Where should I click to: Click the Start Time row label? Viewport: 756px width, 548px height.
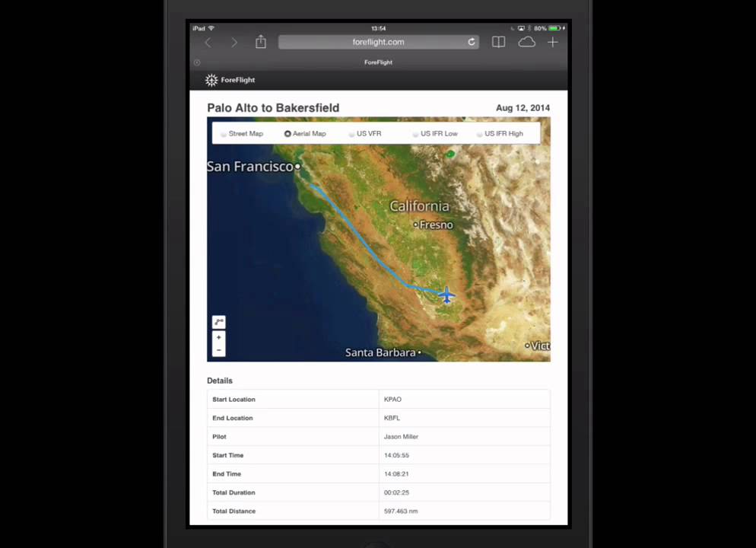[228, 455]
